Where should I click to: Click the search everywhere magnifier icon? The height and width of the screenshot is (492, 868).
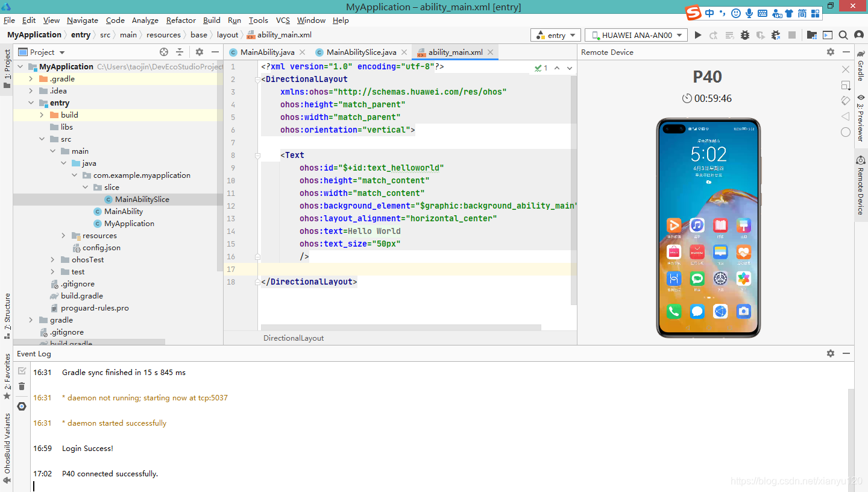pyautogui.click(x=843, y=35)
